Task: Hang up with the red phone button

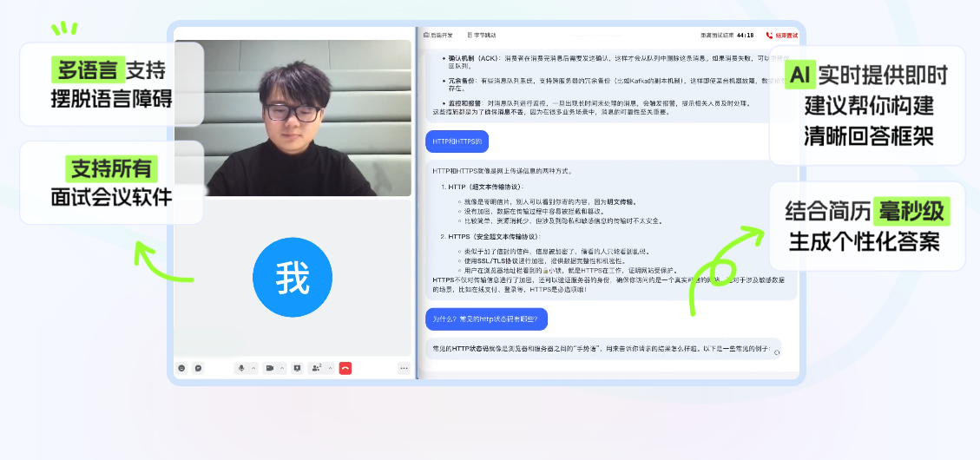Action: (345, 368)
